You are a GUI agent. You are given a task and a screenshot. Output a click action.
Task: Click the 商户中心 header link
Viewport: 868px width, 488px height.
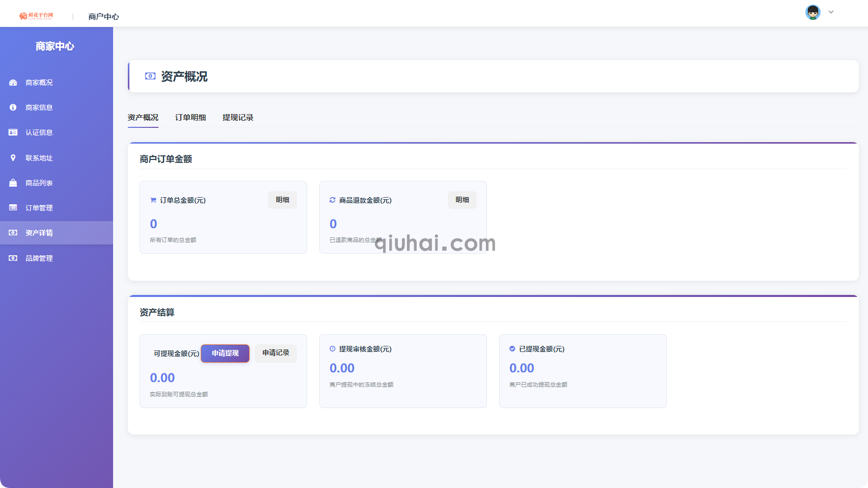[x=103, y=17]
